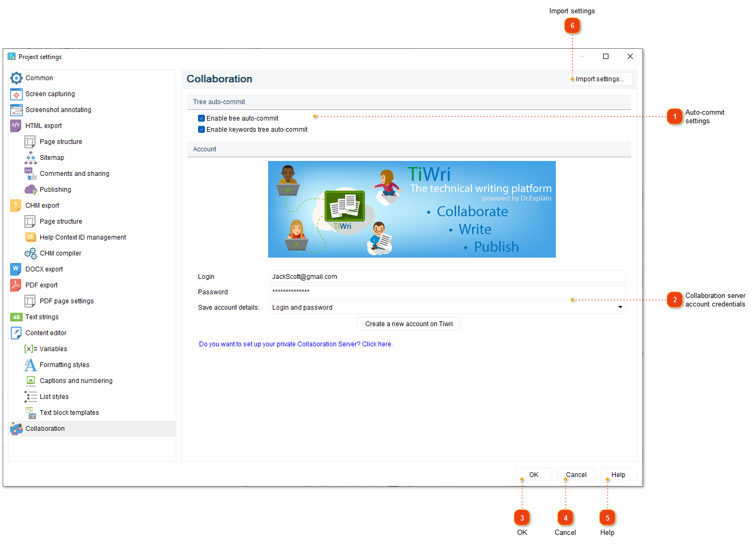
Task: Disable the Enable tree auto-commit checkbox
Action: pos(201,118)
